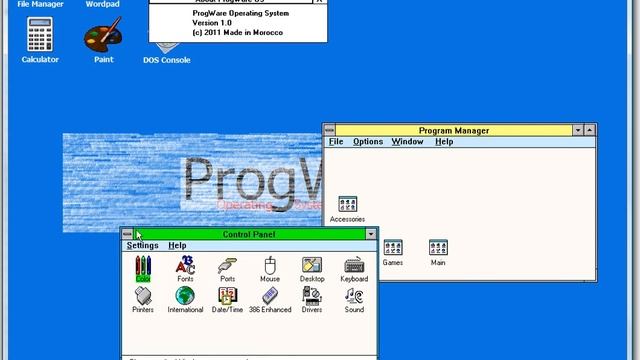Open Settings menu in Control Panel

click(142, 245)
